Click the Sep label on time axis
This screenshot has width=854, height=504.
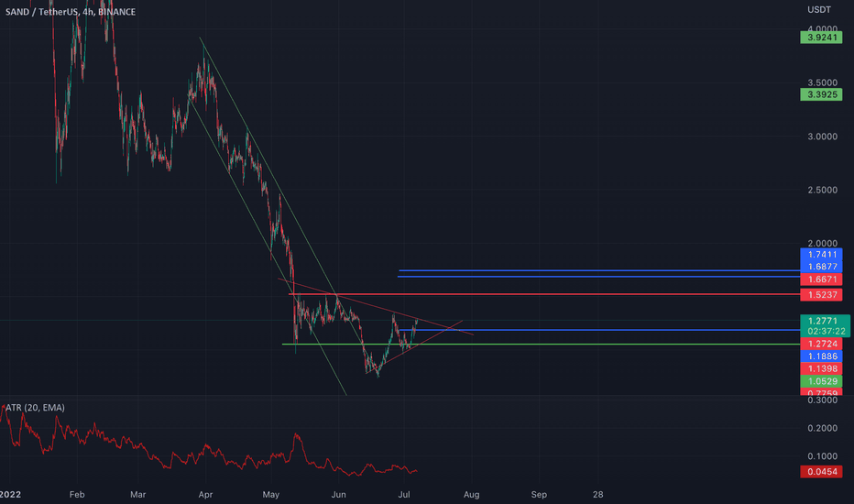539,495
